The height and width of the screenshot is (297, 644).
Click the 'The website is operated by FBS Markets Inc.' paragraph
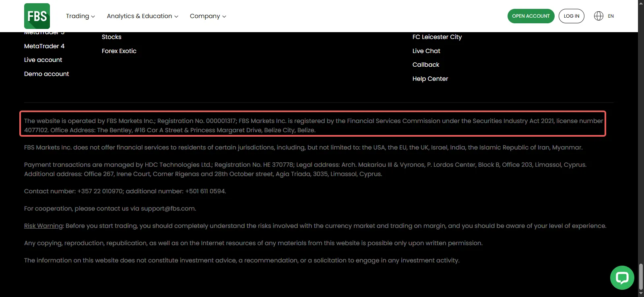pyautogui.click(x=314, y=125)
